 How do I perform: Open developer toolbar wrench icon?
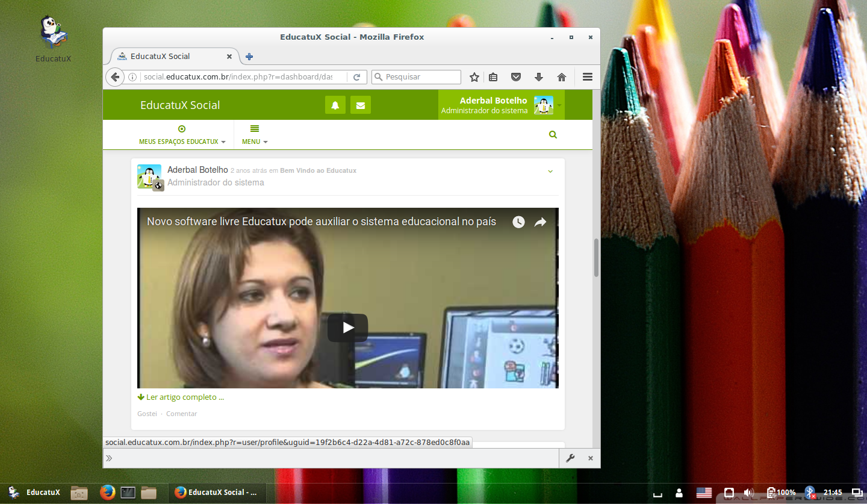tap(570, 458)
